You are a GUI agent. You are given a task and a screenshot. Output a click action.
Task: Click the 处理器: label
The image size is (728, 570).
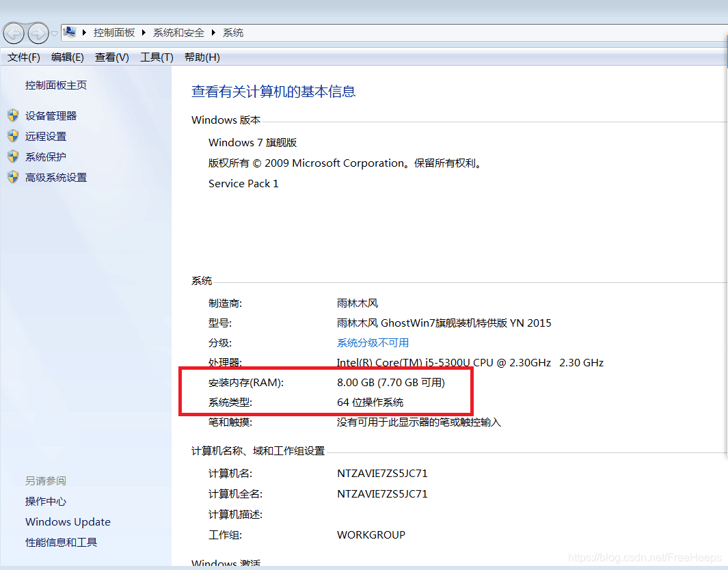pyautogui.click(x=225, y=362)
